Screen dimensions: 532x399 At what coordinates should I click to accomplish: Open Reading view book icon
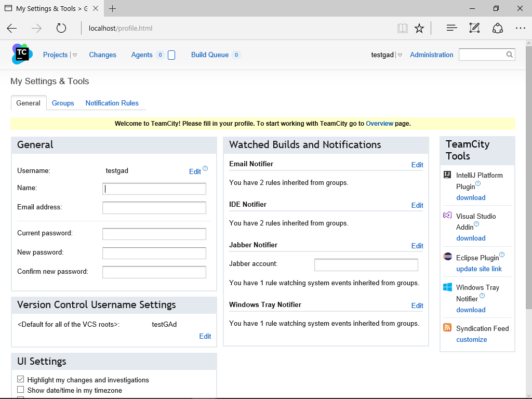pyautogui.click(x=403, y=28)
